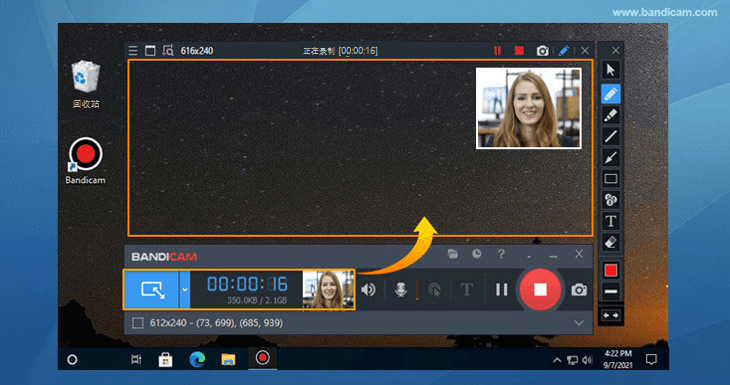Image resolution: width=730 pixels, height=385 pixels.
Task: Select the cursor arrow tool in drawing toolbar
Action: click(x=610, y=70)
